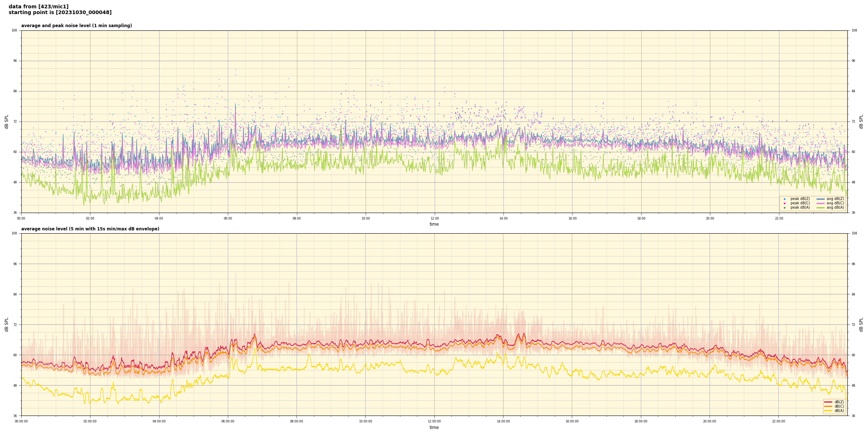Screen dimensions: 868x434
Task: Click right 'dB SPL' axis label of bottom chart
Action: click(x=861, y=324)
